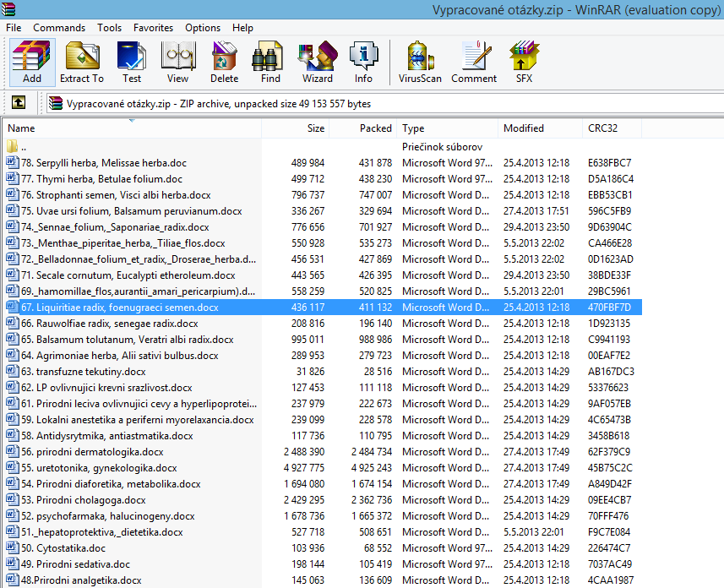Show archive Info
This screenshot has width=724, height=588.
[x=363, y=63]
